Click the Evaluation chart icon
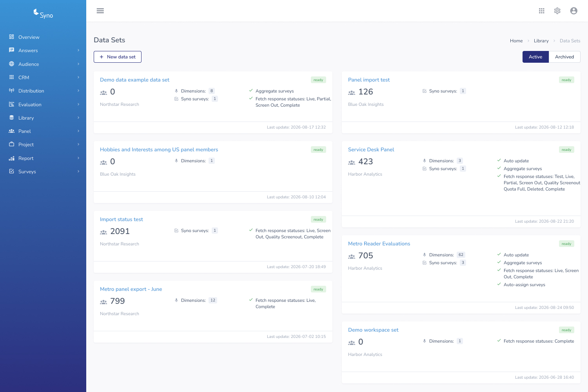Image resolution: width=588 pixels, height=392 pixels. [x=12, y=104]
